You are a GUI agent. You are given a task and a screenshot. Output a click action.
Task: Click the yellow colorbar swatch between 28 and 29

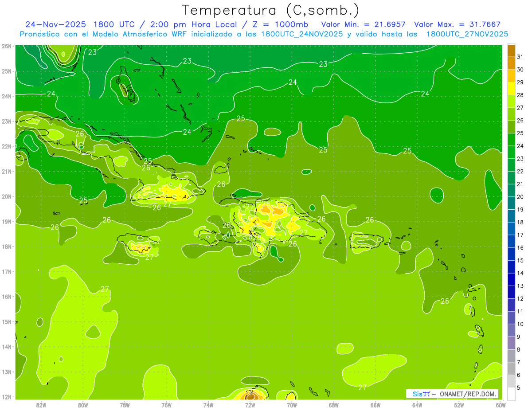tap(511, 89)
